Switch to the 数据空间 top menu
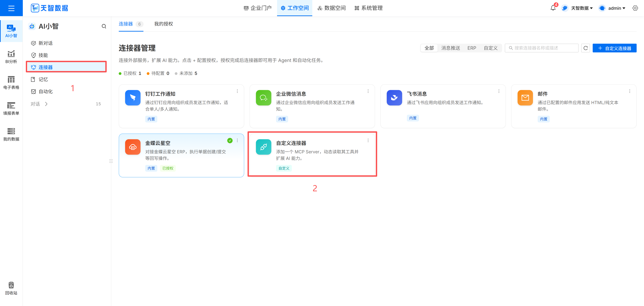 tap(332, 8)
